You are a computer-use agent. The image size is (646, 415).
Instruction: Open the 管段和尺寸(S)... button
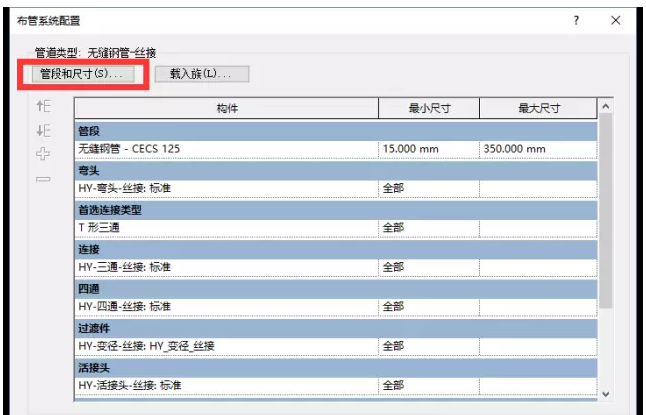click(x=80, y=74)
